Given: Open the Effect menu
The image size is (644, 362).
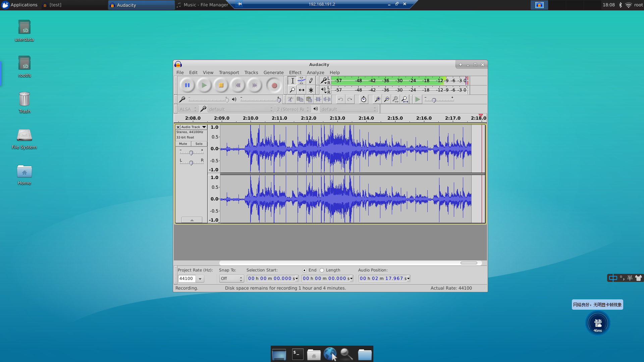Looking at the screenshot, I should pos(295,72).
